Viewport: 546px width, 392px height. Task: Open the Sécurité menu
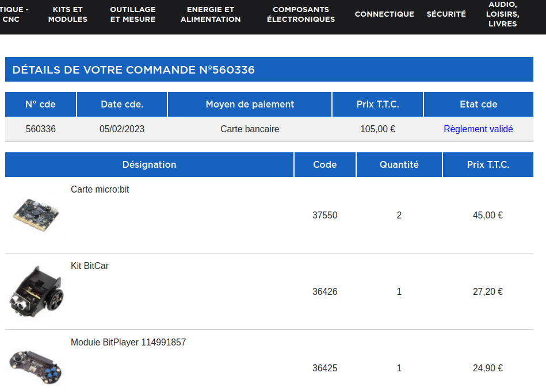[x=446, y=14]
